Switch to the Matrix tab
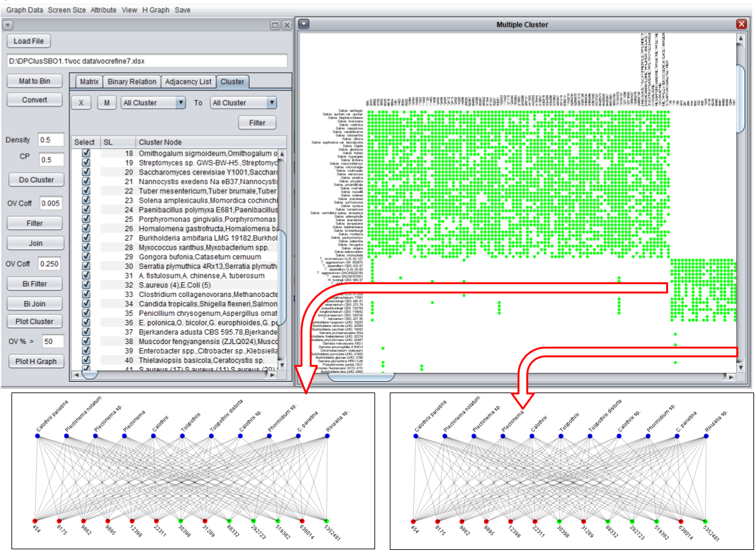The width and height of the screenshot is (756, 555). [89, 82]
